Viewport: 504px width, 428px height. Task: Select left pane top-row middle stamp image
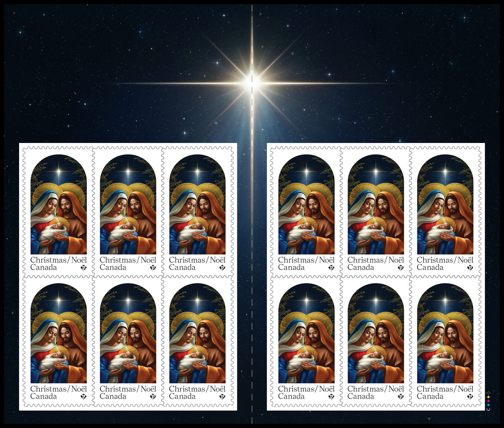click(x=128, y=204)
